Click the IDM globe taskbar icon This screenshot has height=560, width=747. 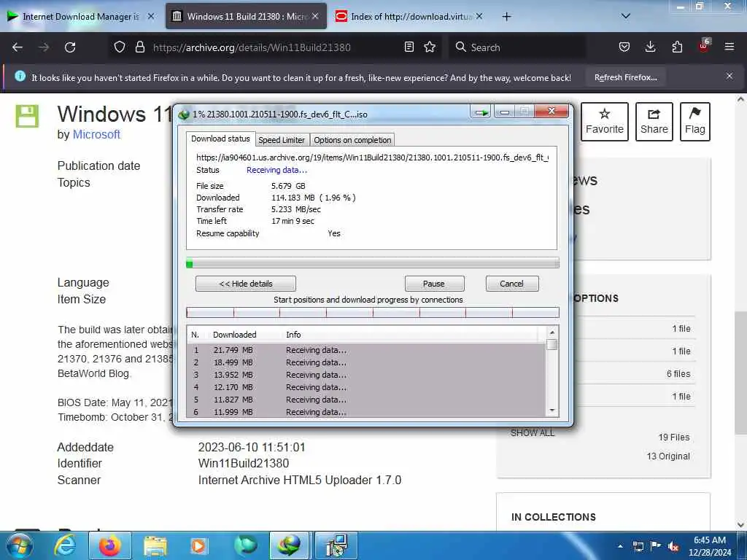[x=289, y=545]
